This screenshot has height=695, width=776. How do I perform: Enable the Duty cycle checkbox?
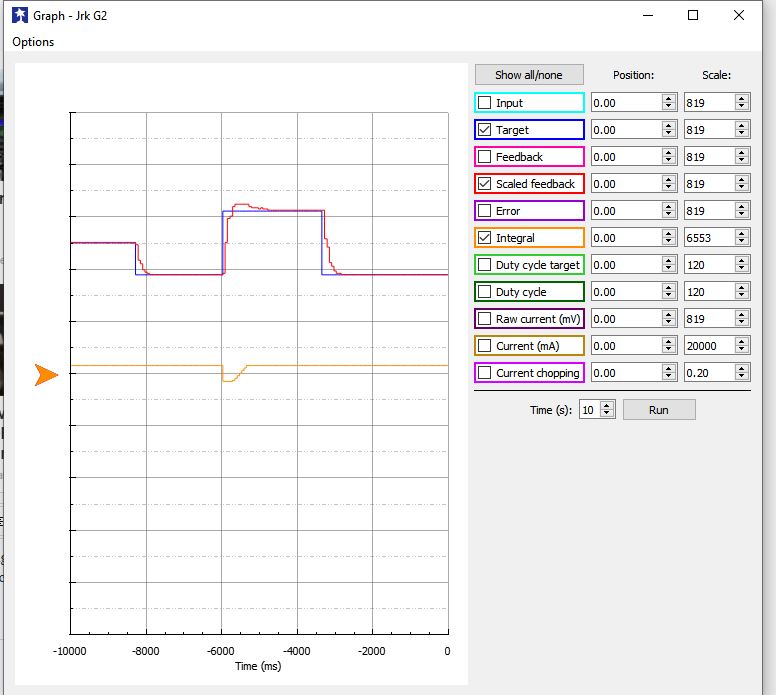pos(485,292)
